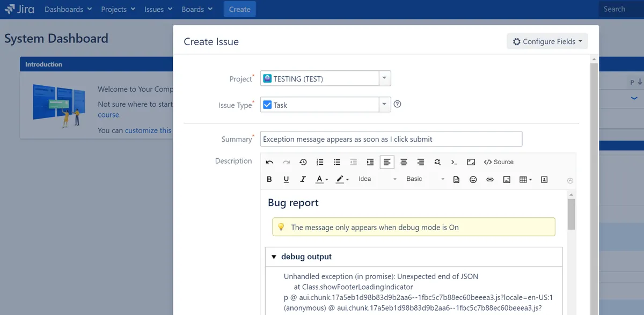The image size is (644, 315).
Task: Switch editor to Source view
Action: pyautogui.click(x=499, y=162)
